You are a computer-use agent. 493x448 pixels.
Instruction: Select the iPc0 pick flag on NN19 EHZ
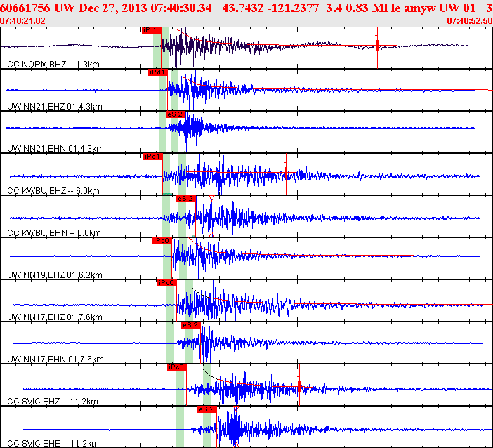point(162,241)
